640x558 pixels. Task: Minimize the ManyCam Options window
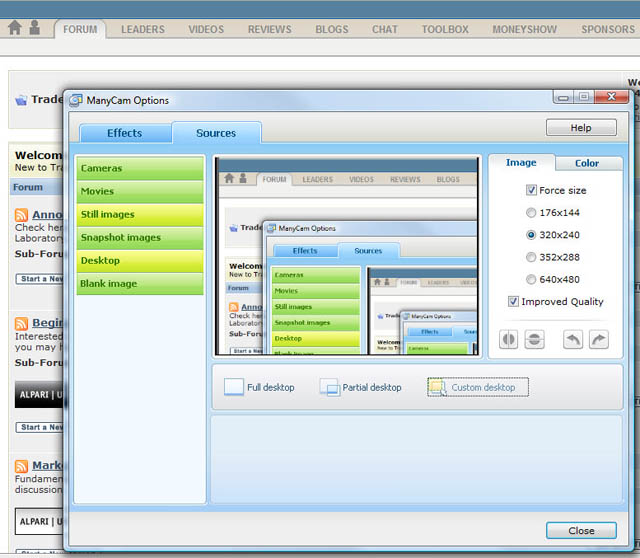(563, 97)
